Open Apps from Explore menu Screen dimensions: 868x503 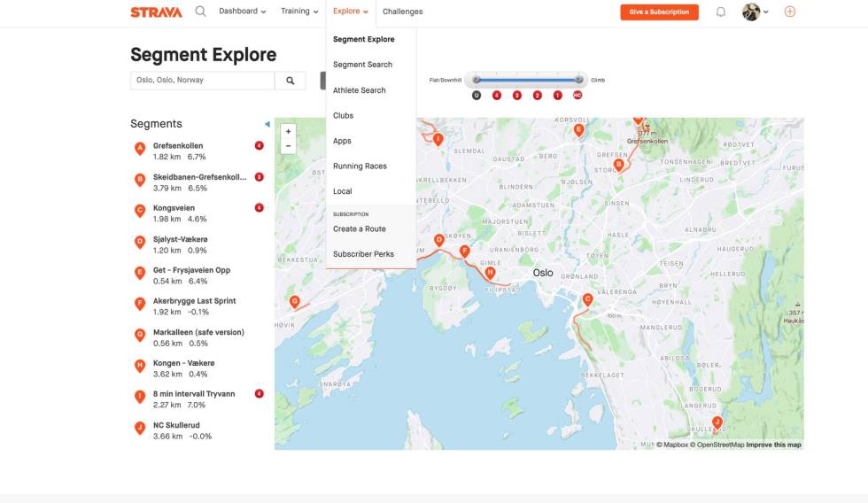tap(342, 141)
